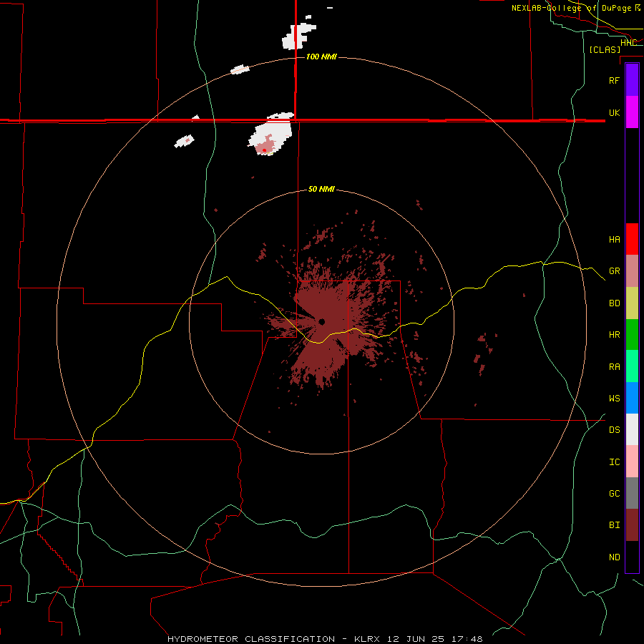The image size is (644, 644).
Task: Select the light pink IC ice crystals swatch
Action: 632,462
